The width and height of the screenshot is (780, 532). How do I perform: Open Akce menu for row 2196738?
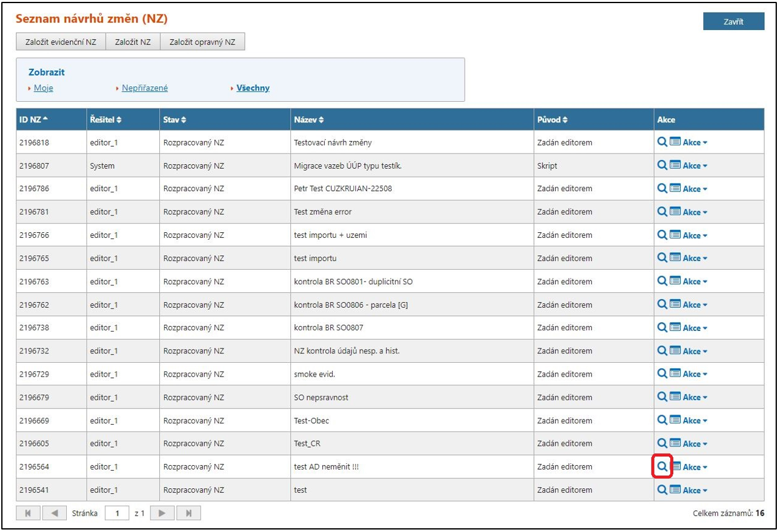click(x=694, y=328)
